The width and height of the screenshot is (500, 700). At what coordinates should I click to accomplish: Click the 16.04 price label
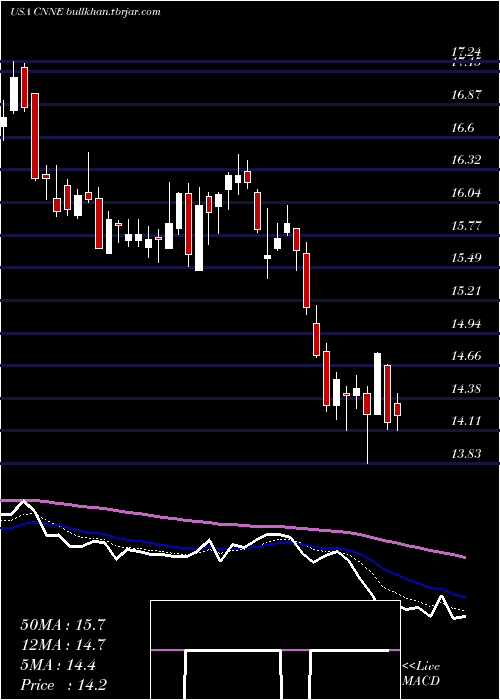(x=467, y=193)
